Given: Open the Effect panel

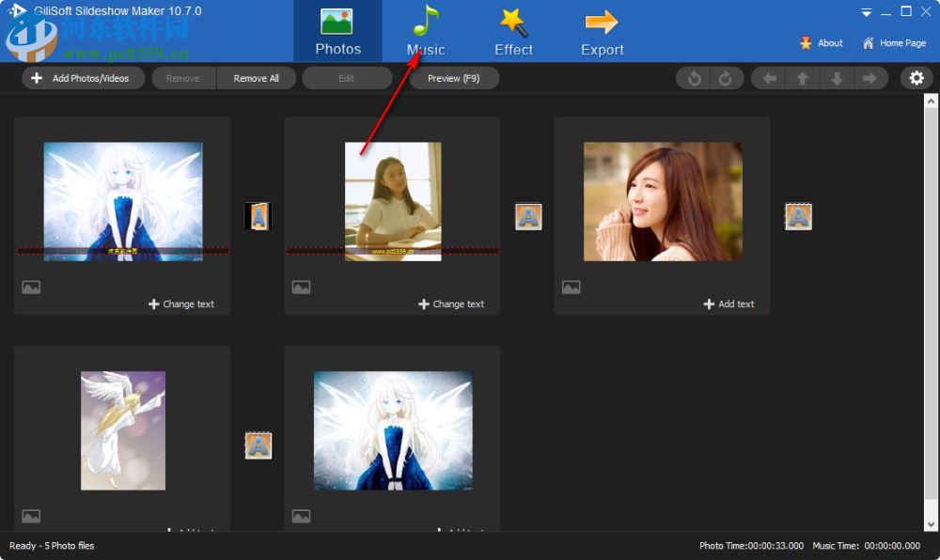Looking at the screenshot, I should [512, 28].
